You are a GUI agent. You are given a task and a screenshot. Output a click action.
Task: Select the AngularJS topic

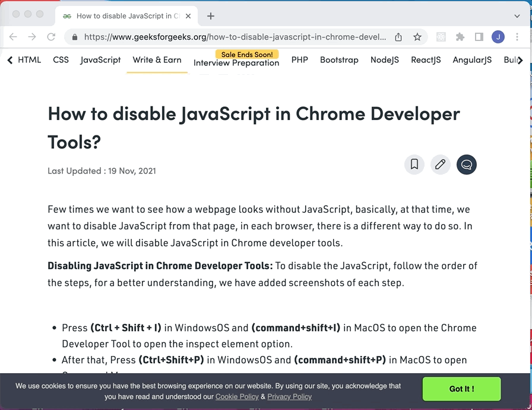(x=472, y=60)
